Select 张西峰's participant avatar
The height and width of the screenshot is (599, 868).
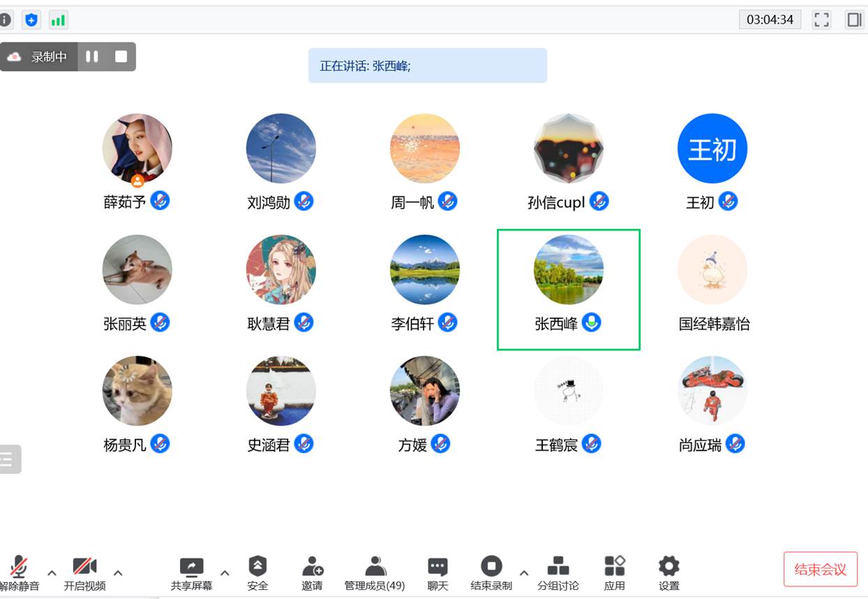[568, 269]
